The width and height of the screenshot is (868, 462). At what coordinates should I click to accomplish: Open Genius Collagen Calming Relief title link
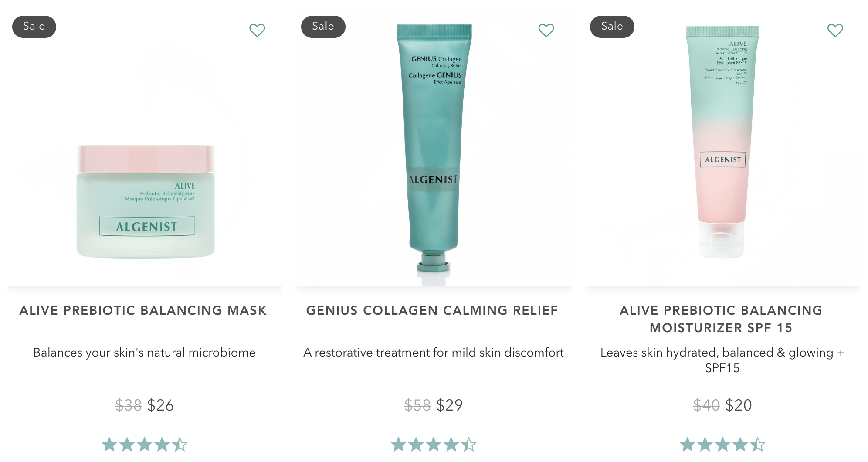tap(432, 310)
